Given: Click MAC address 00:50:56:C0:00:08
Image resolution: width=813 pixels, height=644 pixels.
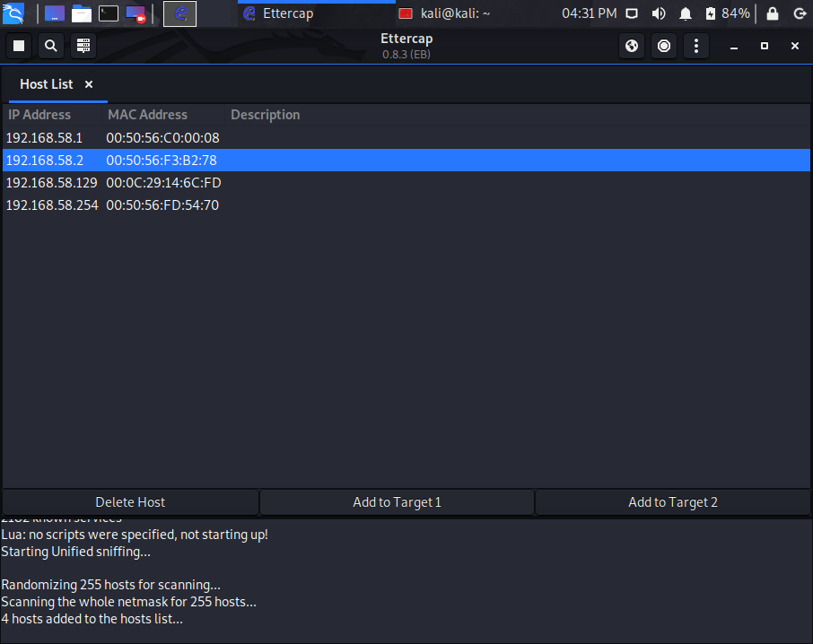Looking at the screenshot, I should (162, 138).
